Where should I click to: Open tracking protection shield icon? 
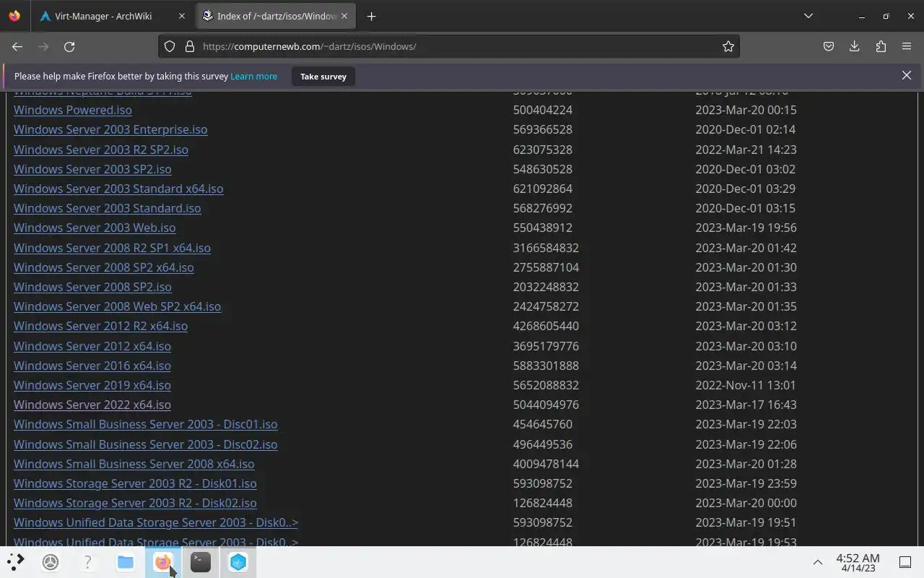[170, 46]
